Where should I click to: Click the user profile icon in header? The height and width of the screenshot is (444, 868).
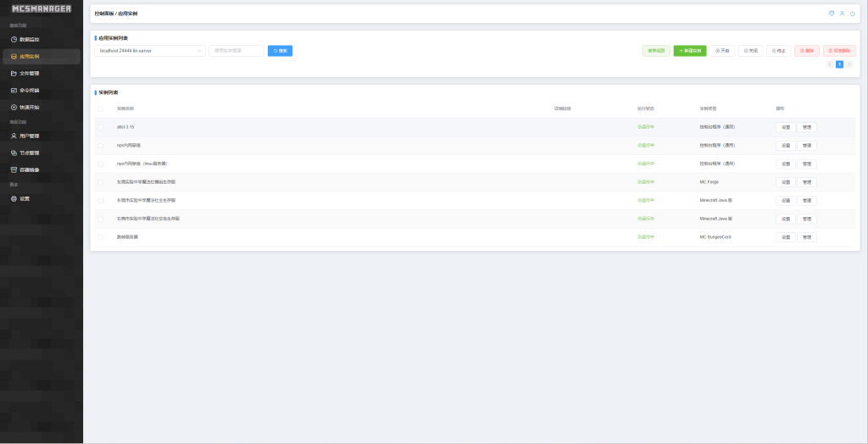tap(842, 14)
